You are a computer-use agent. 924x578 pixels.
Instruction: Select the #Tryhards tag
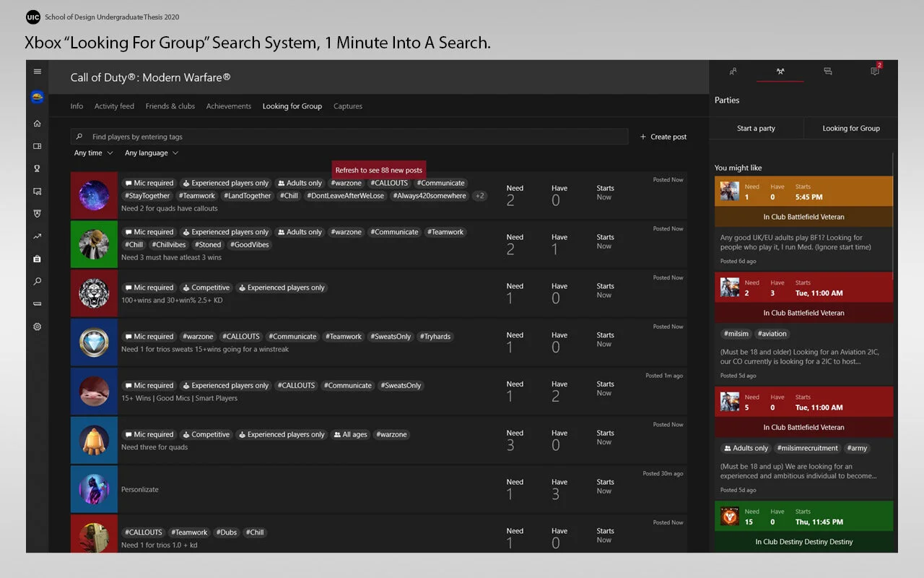435,337
